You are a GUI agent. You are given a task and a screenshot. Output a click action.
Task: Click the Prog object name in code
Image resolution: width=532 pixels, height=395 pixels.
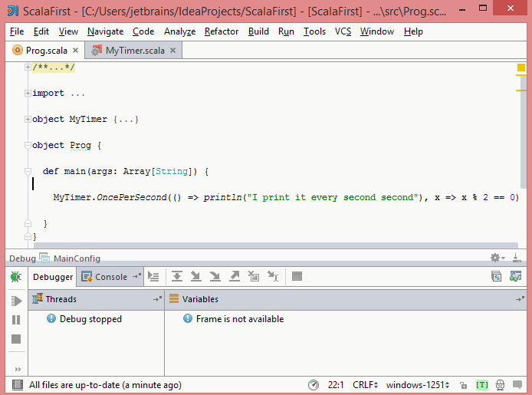80,145
